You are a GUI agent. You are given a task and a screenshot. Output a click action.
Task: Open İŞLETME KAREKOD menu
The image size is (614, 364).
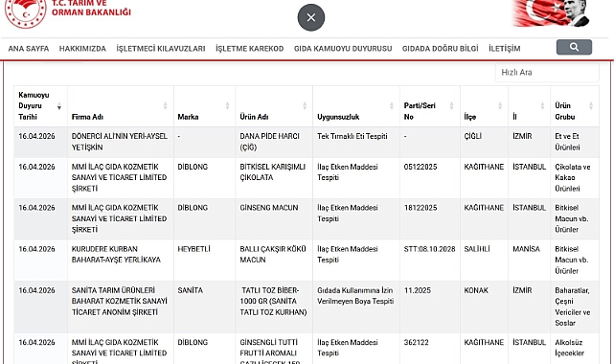click(249, 49)
